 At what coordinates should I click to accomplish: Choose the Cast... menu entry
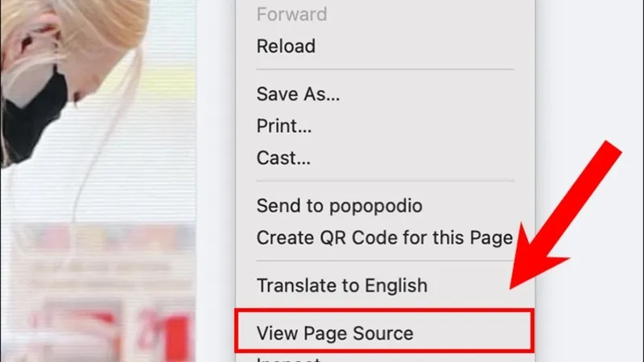pos(283,157)
